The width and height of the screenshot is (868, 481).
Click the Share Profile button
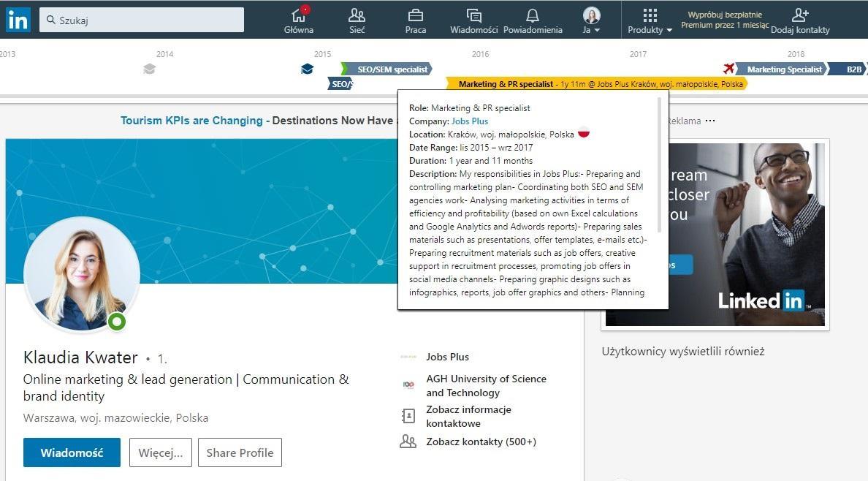click(240, 452)
